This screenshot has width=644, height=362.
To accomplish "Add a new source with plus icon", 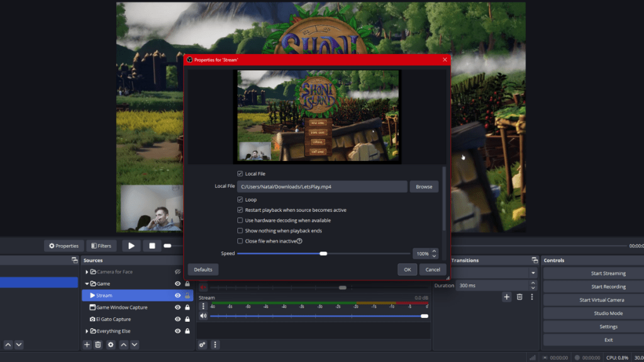I will [87, 345].
